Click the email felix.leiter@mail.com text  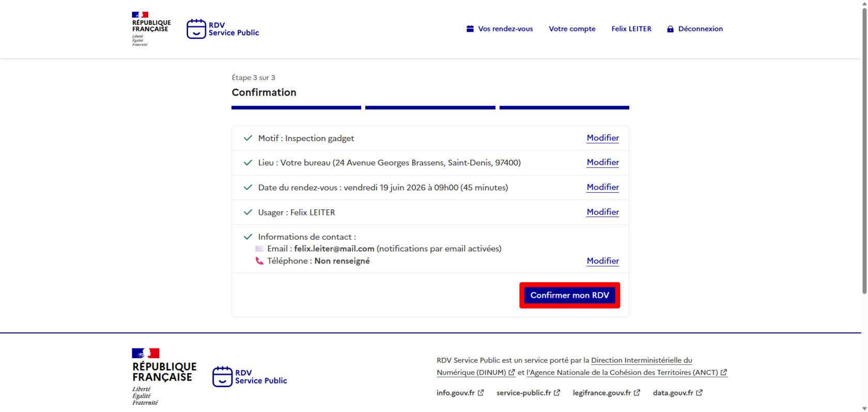coord(334,249)
